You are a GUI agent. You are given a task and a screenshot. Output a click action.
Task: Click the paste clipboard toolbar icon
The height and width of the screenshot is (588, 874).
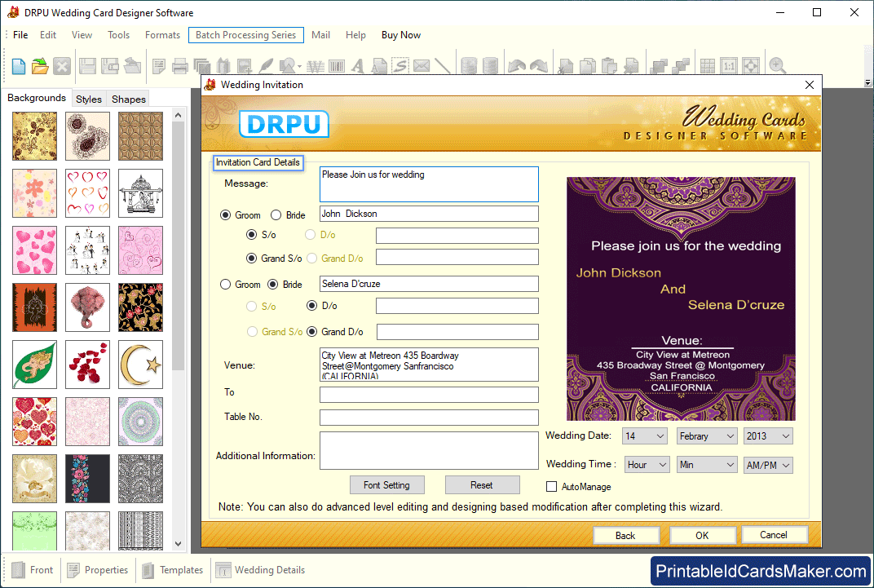[609, 66]
